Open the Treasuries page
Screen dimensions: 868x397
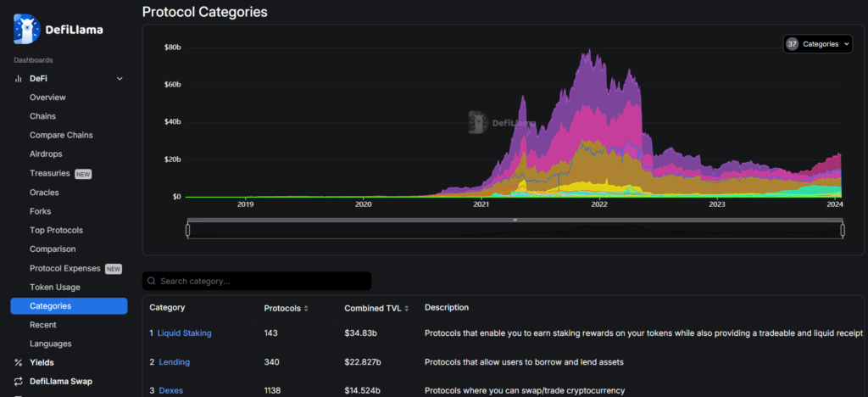point(50,173)
